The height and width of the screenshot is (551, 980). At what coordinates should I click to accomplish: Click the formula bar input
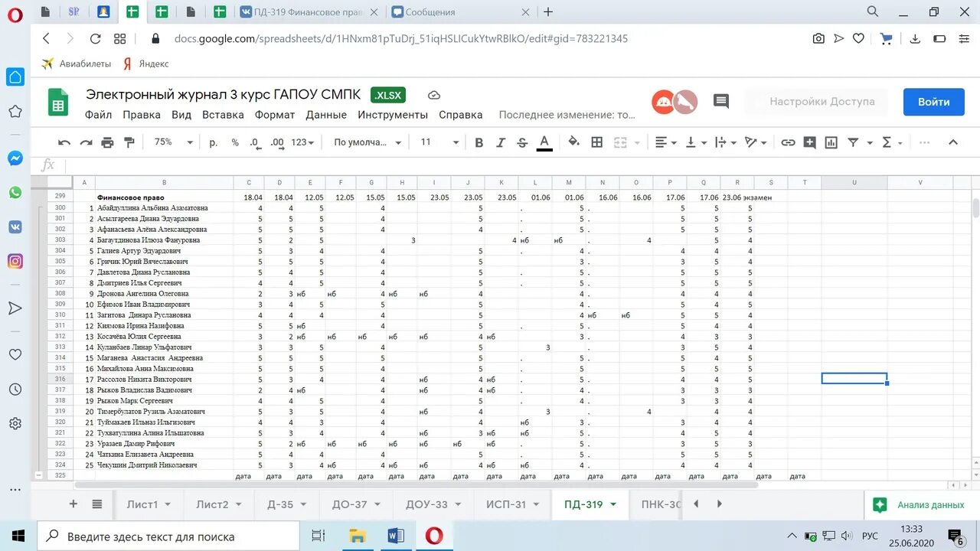(x=521, y=165)
